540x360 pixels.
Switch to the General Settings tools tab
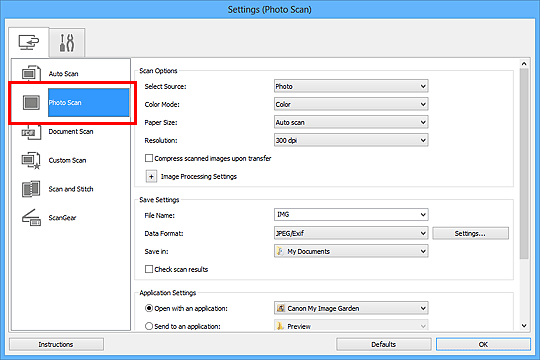pos(67,43)
